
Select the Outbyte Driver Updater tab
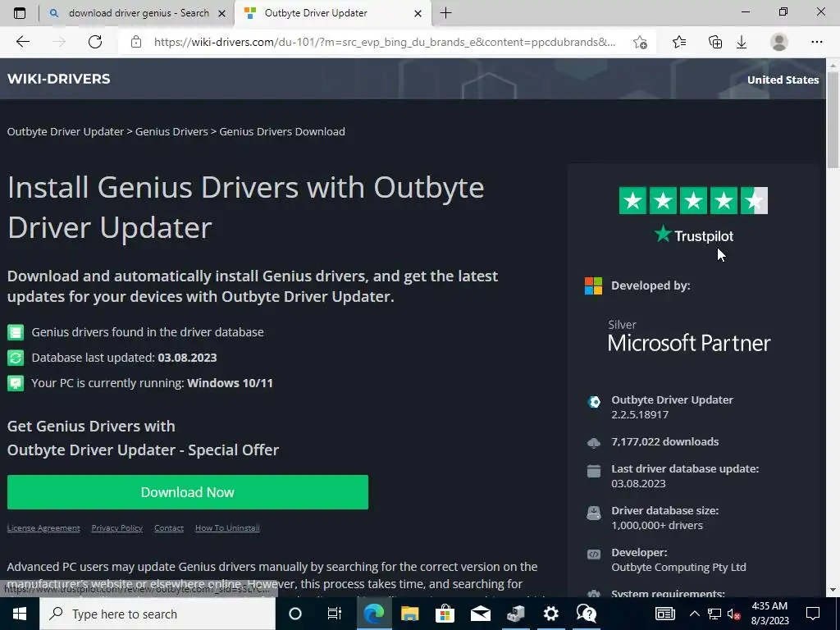tap(332, 13)
